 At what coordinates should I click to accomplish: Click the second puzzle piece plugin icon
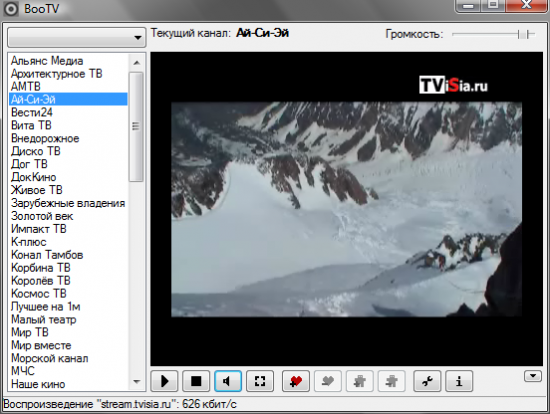click(x=391, y=381)
